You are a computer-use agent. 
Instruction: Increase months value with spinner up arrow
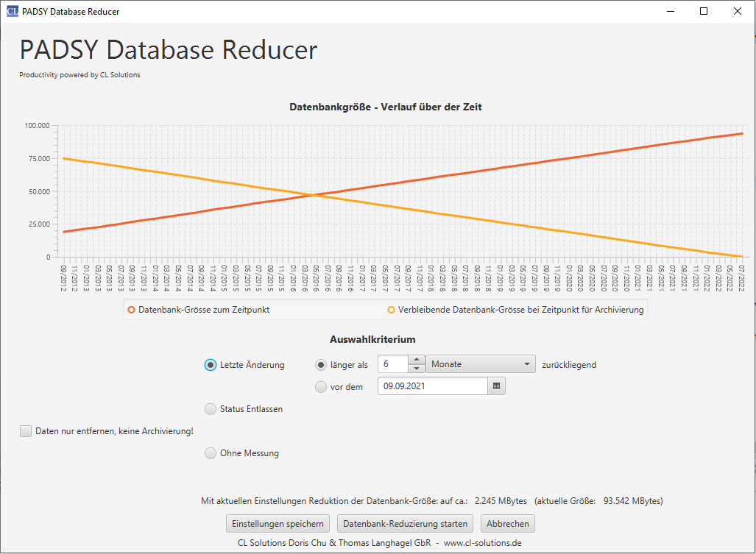(417, 360)
